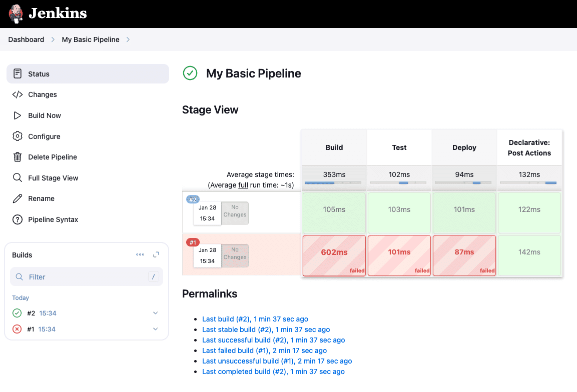Click Post Actions average time bar
Image resolution: width=577 pixels, height=392 pixels.
click(528, 182)
